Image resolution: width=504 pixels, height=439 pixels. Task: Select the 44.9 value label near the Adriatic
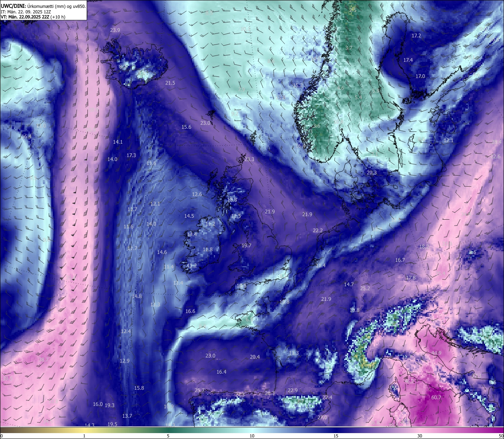point(436,353)
